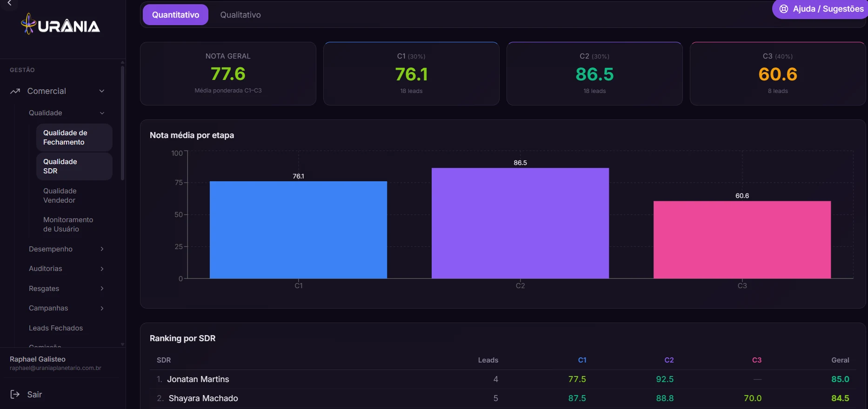Open Qualidade Vendedor menu item
This screenshot has height=409, width=868.
(74, 196)
